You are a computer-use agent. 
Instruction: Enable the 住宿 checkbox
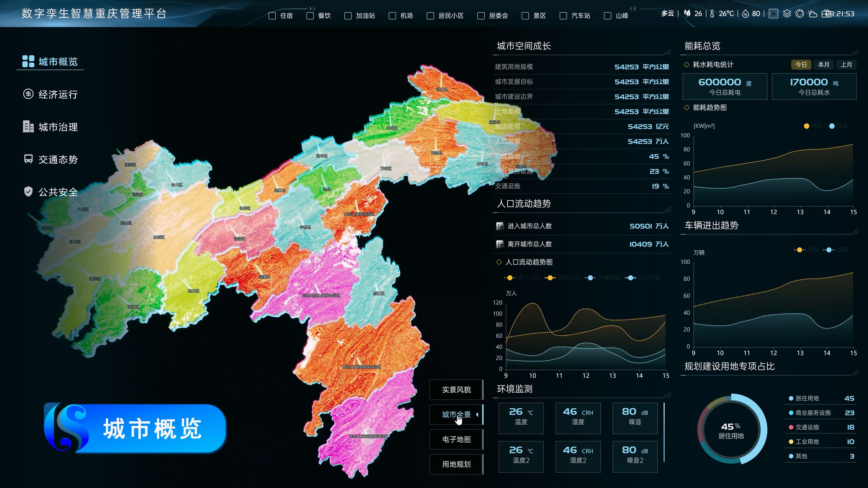point(272,16)
